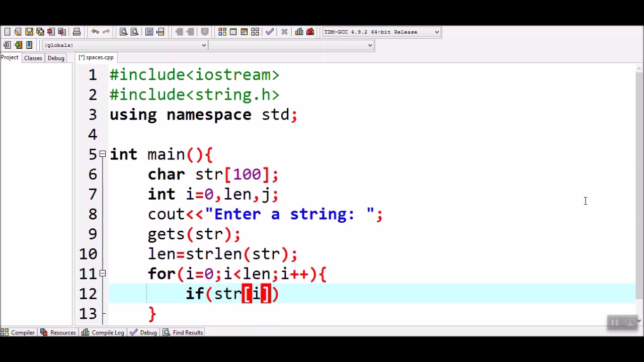This screenshot has height=362, width=644.
Task: Close the current file using the toolbar icon
Action: pyautogui.click(x=51, y=32)
